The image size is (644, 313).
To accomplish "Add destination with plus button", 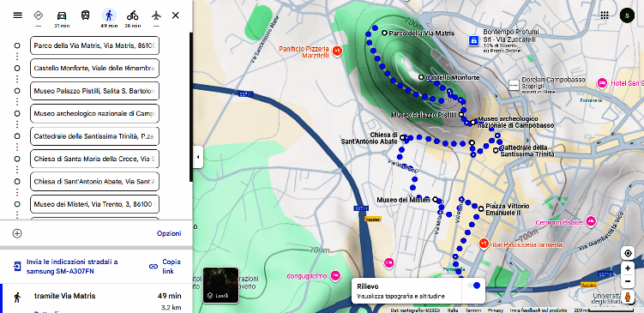I will 17,233.
